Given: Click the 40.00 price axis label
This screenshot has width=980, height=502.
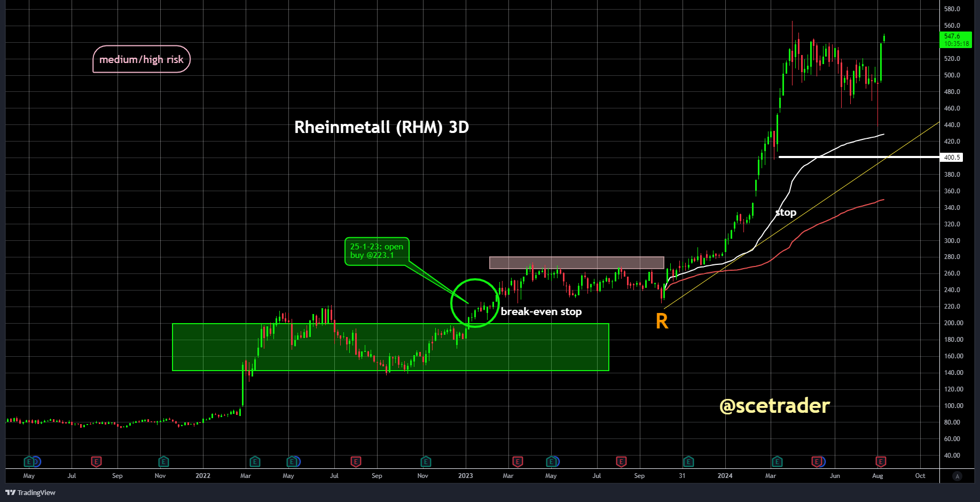Looking at the screenshot, I should pyautogui.click(x=952, y=456).
